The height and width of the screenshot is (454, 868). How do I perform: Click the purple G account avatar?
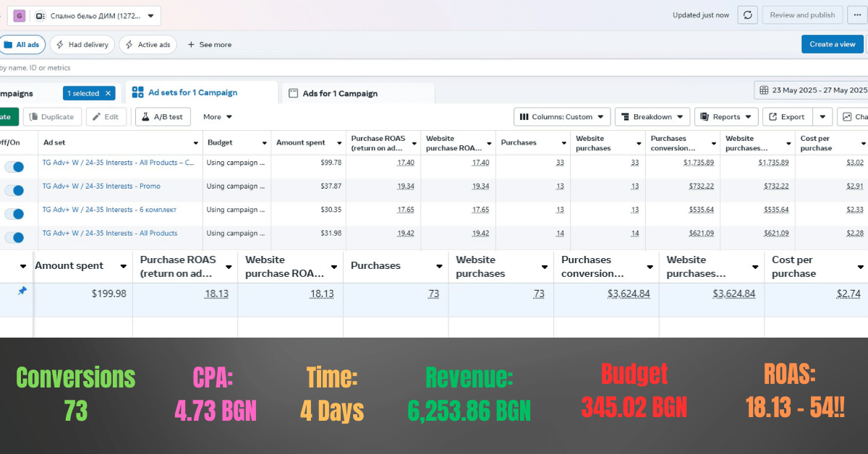click(20, 16)
